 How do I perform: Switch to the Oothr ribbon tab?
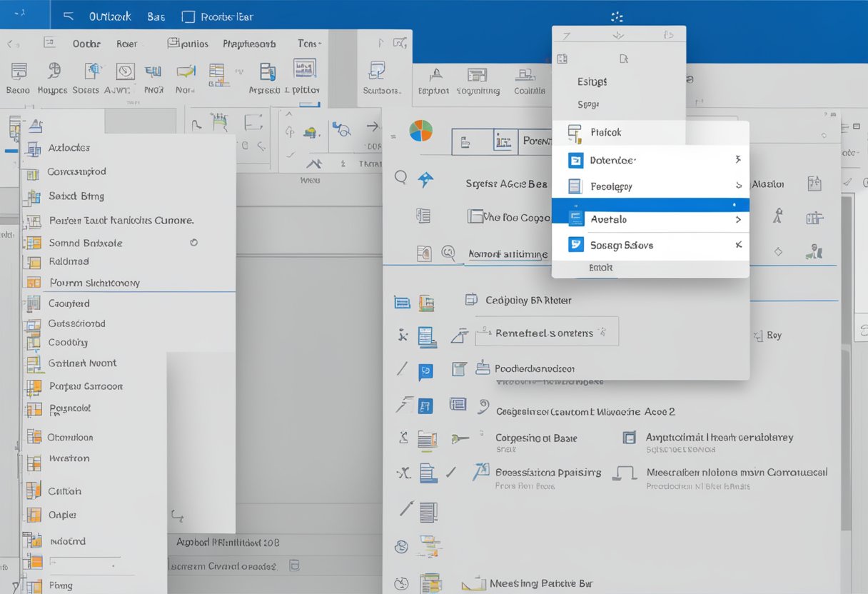(86, 44)
